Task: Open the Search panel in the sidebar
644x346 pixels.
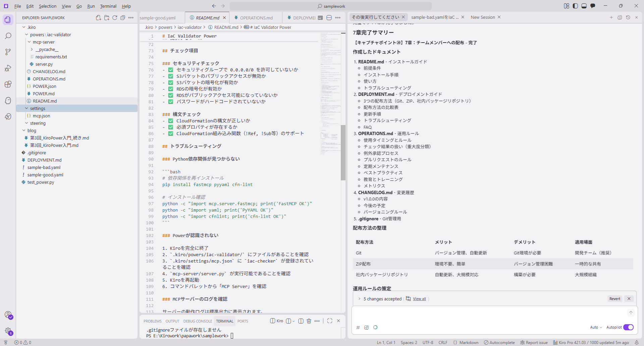Action: (8, 36)
